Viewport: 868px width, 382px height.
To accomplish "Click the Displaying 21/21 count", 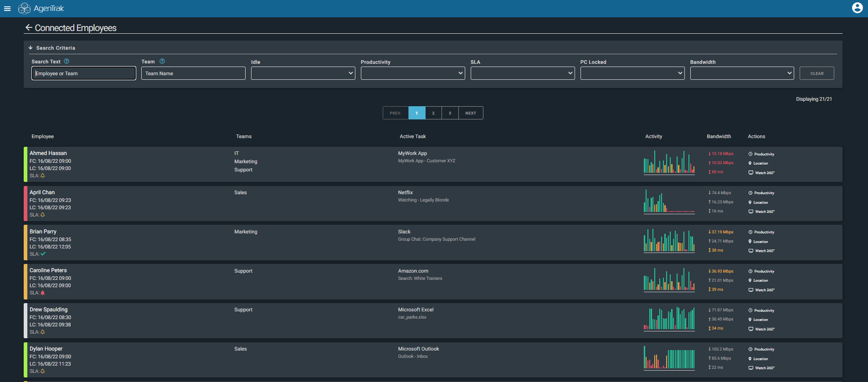I will 814,99.
